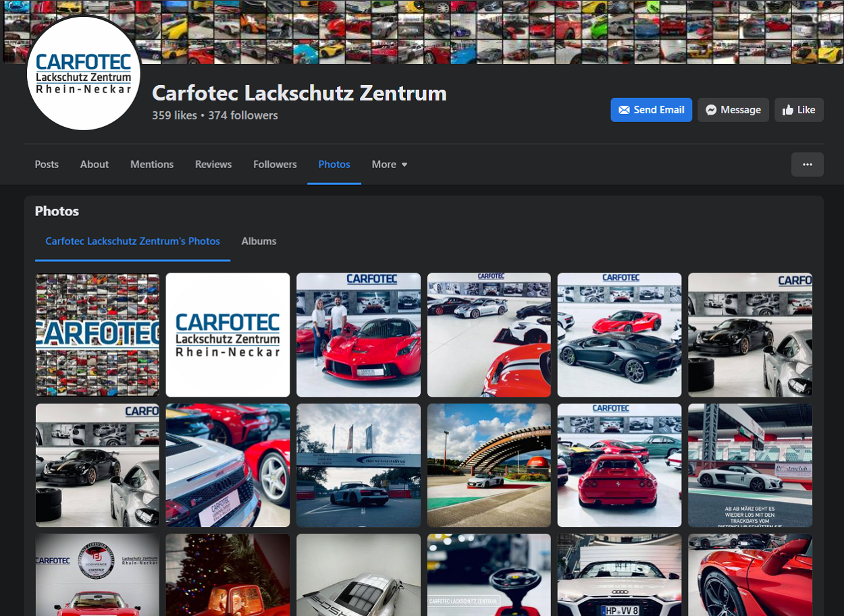
Task: Open the top-view silver Porsche photo
Action: coord(359,575)
